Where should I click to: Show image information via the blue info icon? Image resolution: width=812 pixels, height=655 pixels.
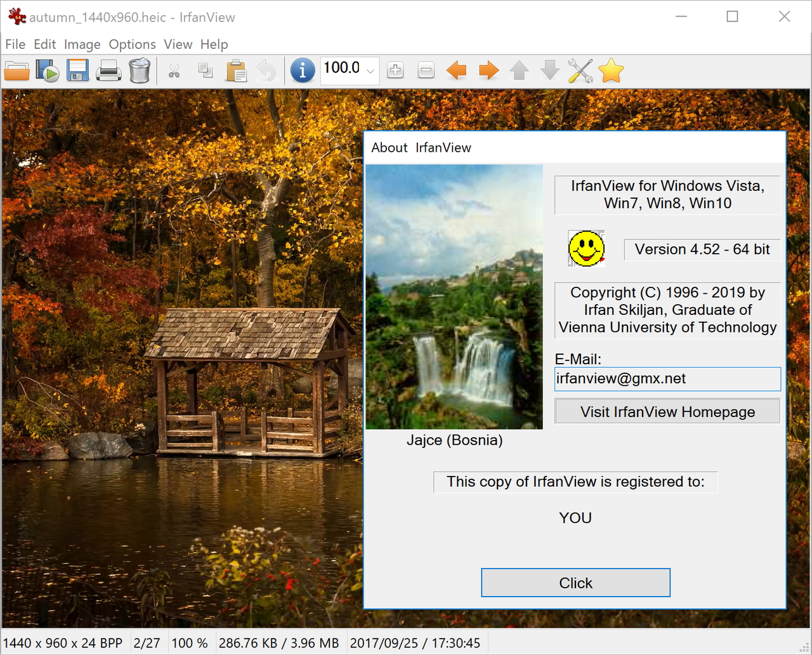[x=303, y=70]
